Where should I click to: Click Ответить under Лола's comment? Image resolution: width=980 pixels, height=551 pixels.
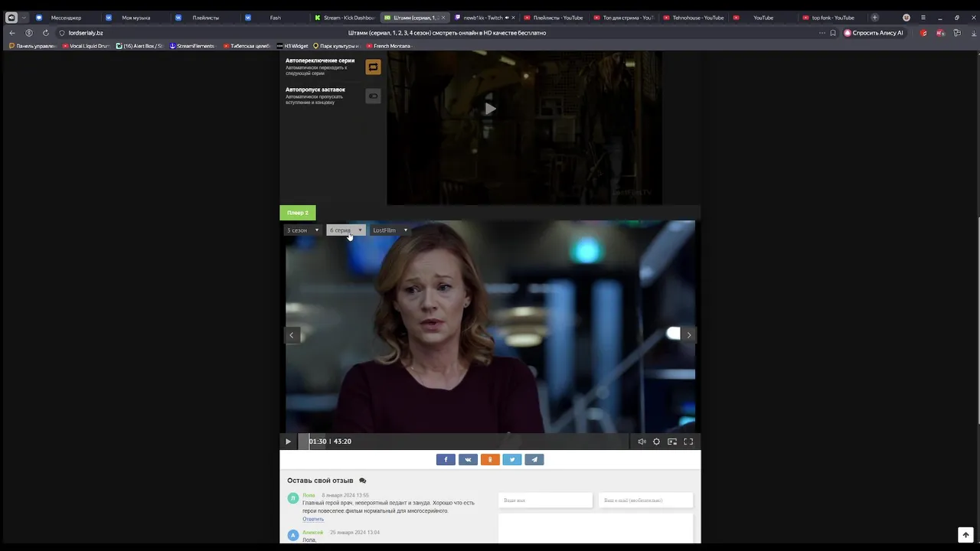(313, 520)
